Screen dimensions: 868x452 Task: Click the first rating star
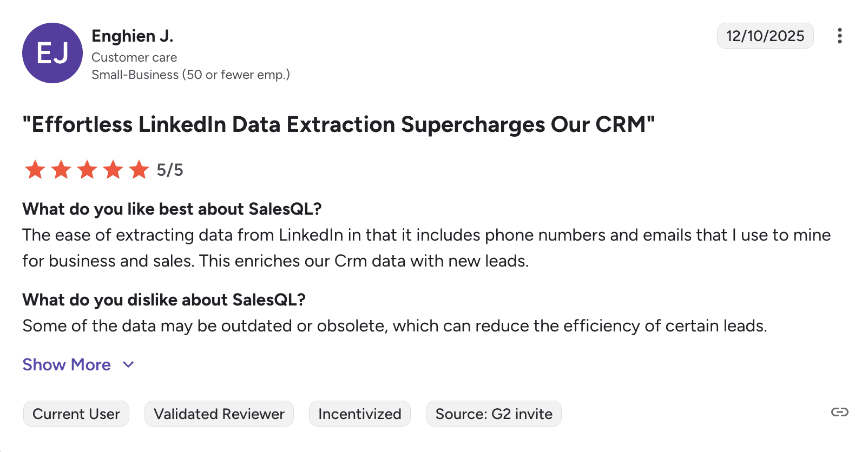tap(35, 170)
